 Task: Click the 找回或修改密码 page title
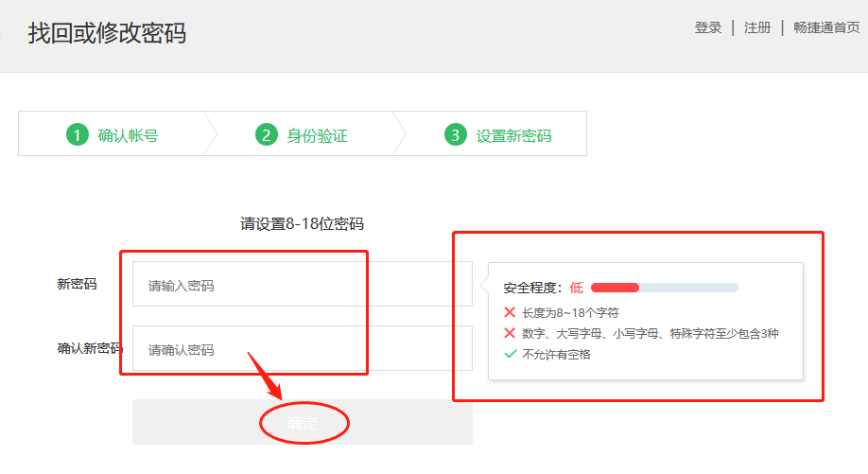point(107,33)
